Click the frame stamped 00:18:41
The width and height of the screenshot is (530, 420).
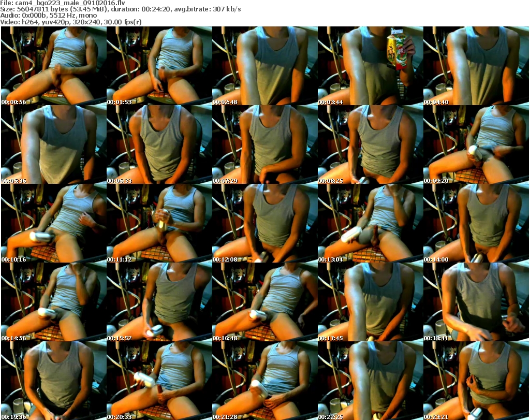click(x=476, y=302)
